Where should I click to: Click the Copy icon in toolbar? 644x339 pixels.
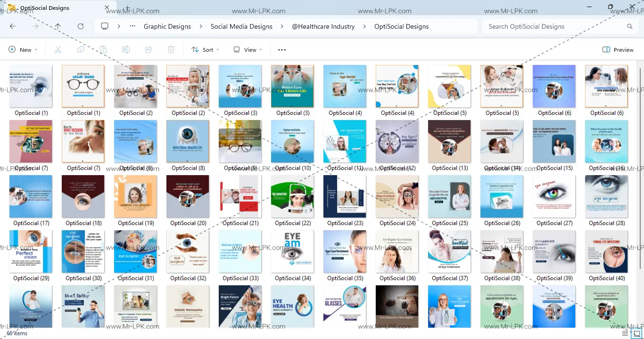(81, 49)
